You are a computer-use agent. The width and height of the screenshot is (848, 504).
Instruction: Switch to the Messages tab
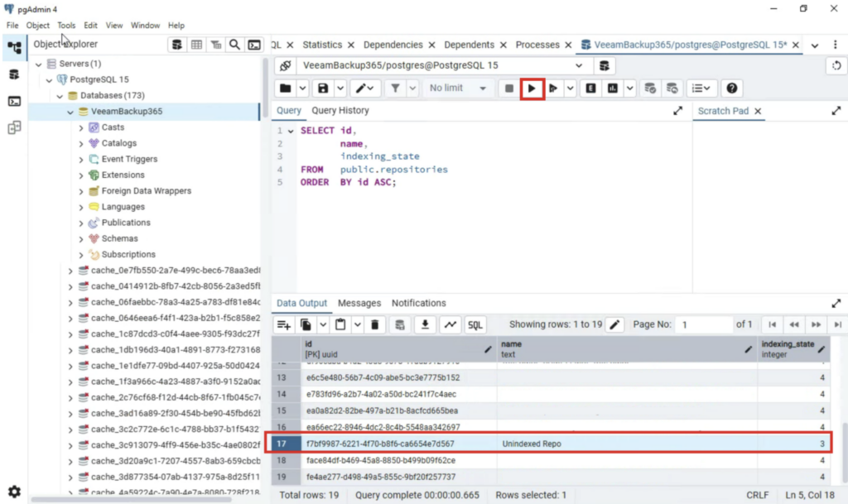click(359, 303)
